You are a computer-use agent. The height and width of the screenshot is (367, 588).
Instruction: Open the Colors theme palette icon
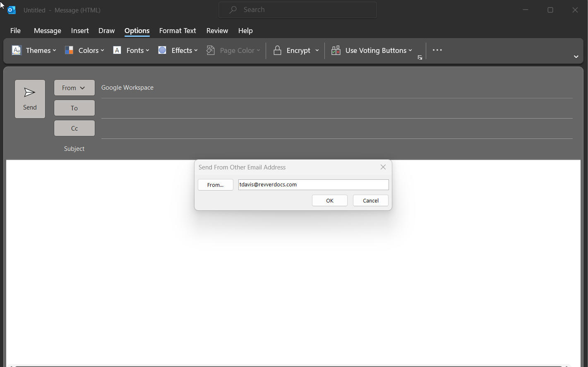point(69,50)
